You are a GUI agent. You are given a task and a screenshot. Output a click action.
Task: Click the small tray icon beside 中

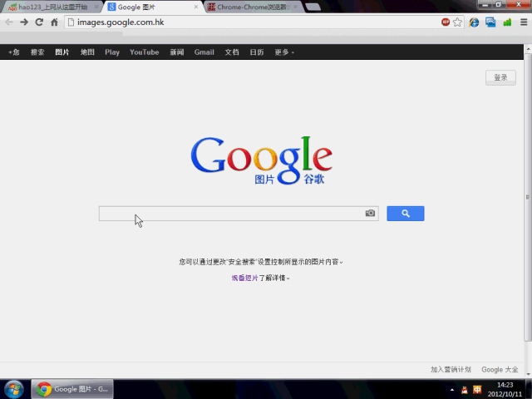point(465,390)
